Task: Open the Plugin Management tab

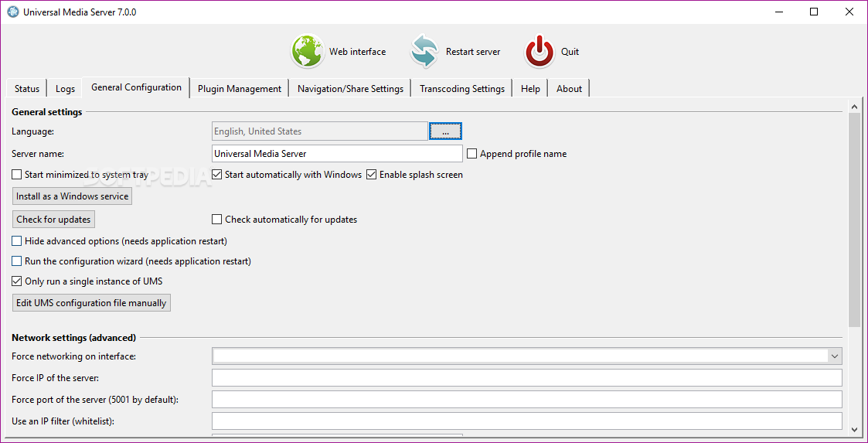Action: (240, 89)
